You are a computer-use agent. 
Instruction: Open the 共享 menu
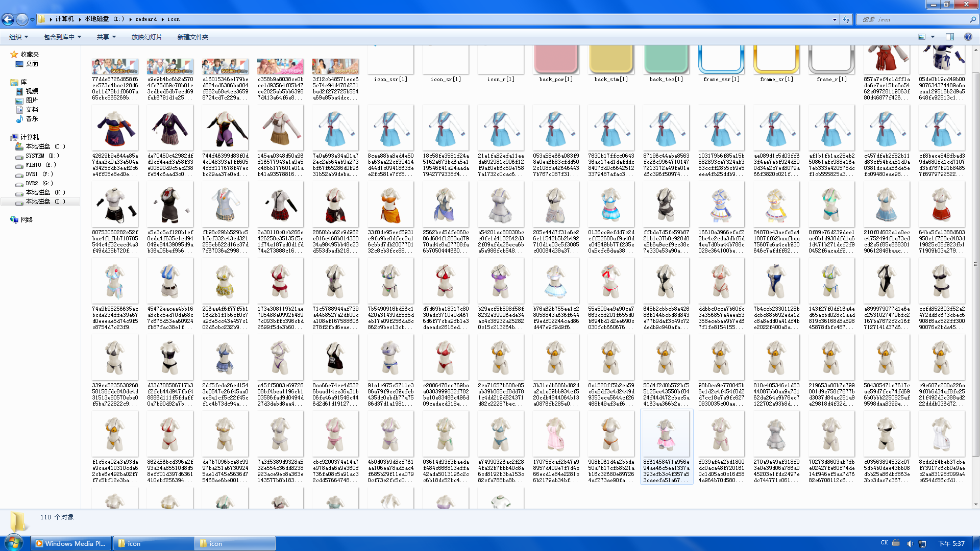pyautogui.click(x=106, y=37)
